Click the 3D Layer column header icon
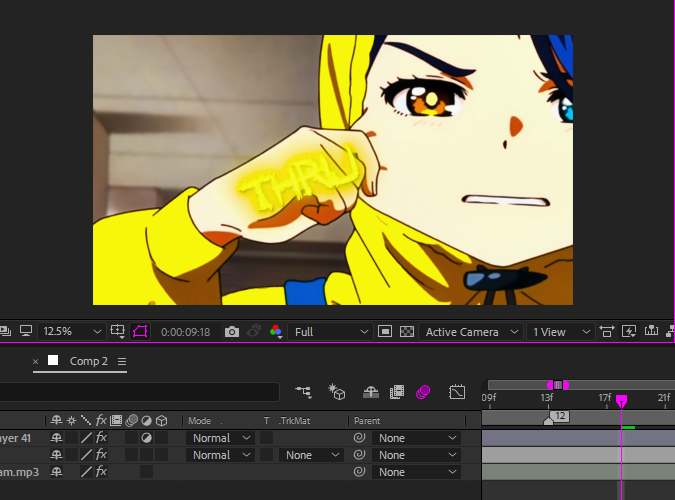This screenshot has width=675, height=500. [x=161, y=420]
